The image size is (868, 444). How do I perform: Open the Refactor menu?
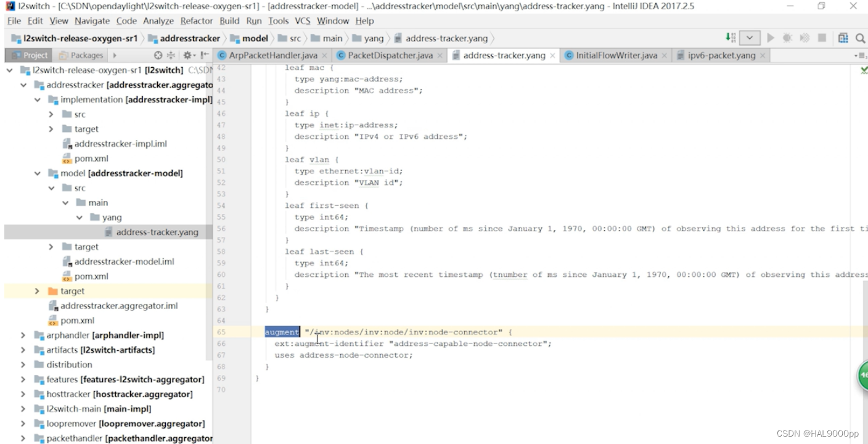(197, 20)
